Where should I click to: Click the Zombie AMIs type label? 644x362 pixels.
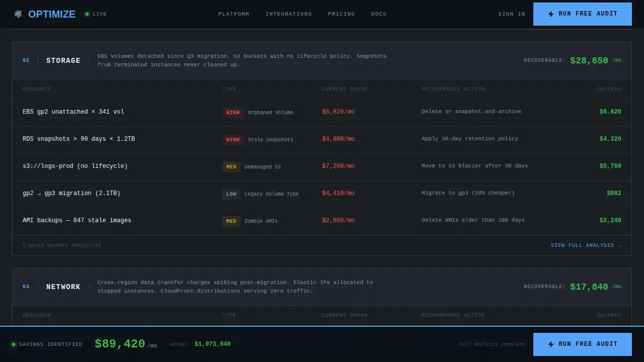click(261, 221)
